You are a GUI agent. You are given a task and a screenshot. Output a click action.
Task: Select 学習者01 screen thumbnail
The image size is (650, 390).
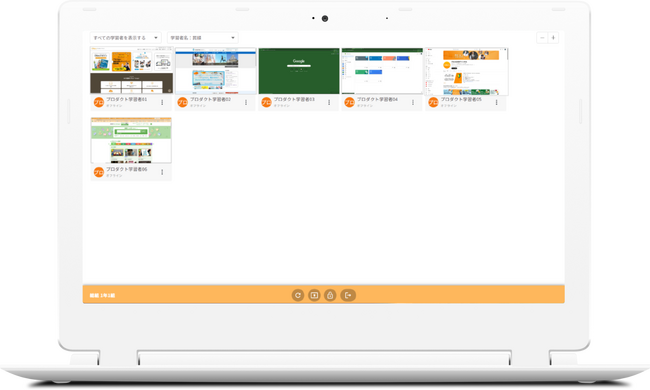click(131, 70)
